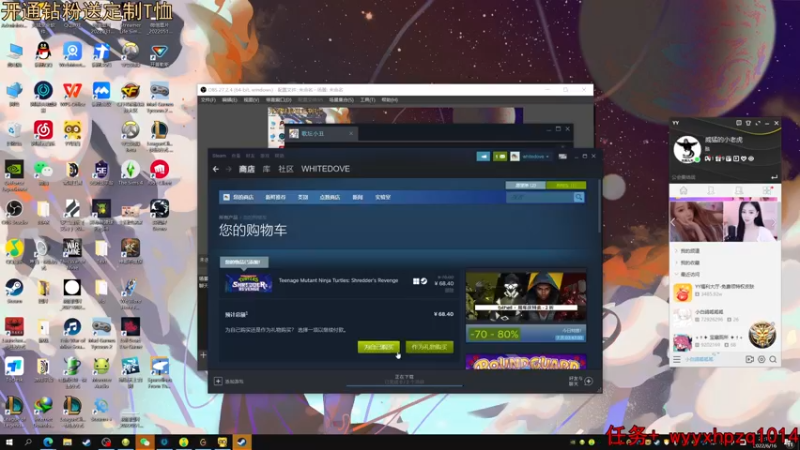800x450 pixels.
Task: Open the green cart button above search
Action: 566,185
